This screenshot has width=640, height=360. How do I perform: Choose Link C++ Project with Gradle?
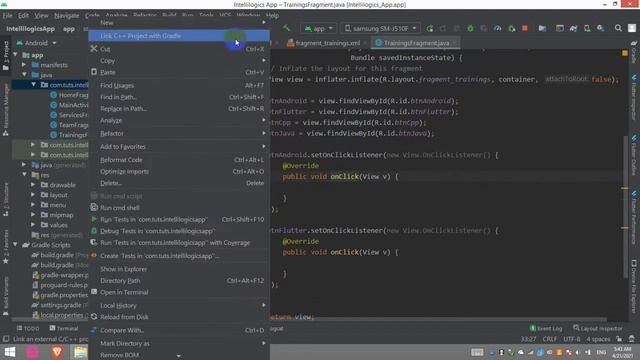179,36
